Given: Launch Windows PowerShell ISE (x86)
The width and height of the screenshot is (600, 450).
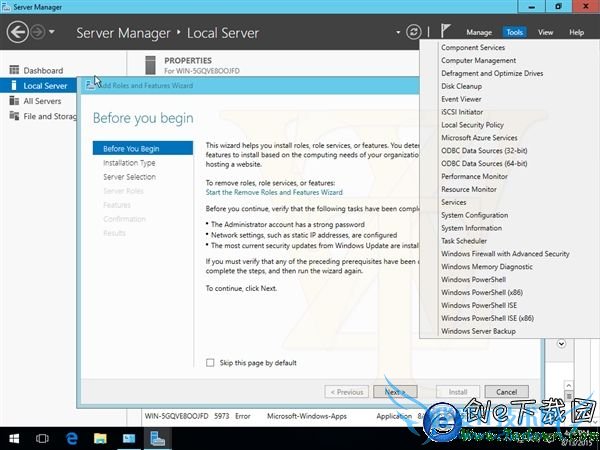Looking at the screenshot, I should tap(487, 318).
